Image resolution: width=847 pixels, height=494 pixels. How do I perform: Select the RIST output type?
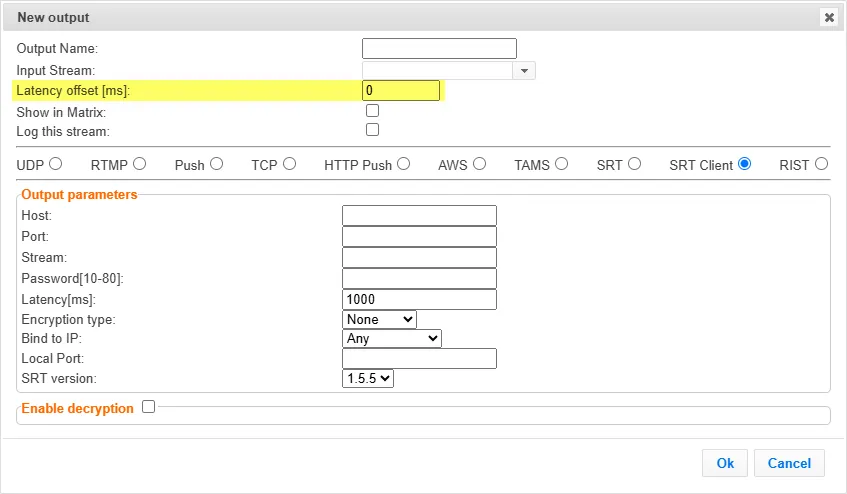pyautogui.click(x=821, y=164)
